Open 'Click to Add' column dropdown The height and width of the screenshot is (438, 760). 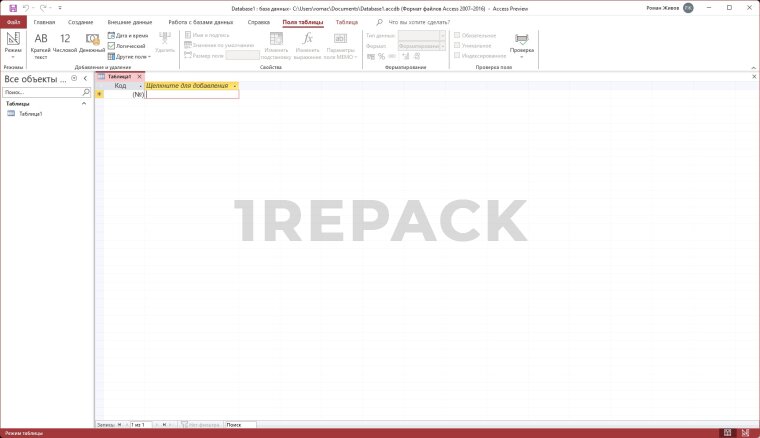coord(234,86)
